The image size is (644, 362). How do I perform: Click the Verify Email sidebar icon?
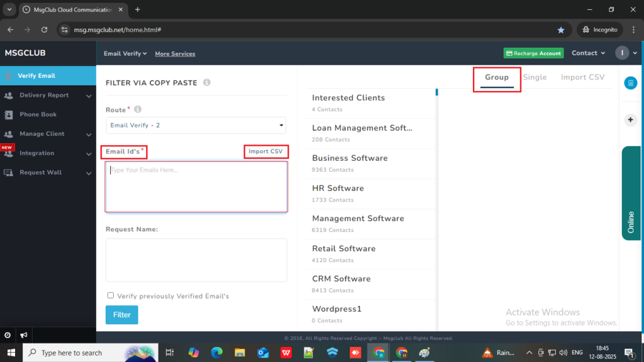(x=8, y=76)
